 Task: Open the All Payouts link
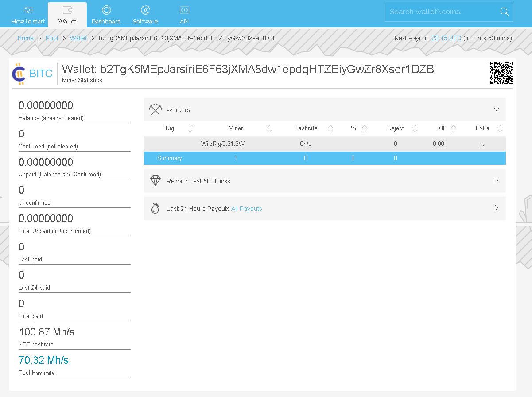[246, 209]
